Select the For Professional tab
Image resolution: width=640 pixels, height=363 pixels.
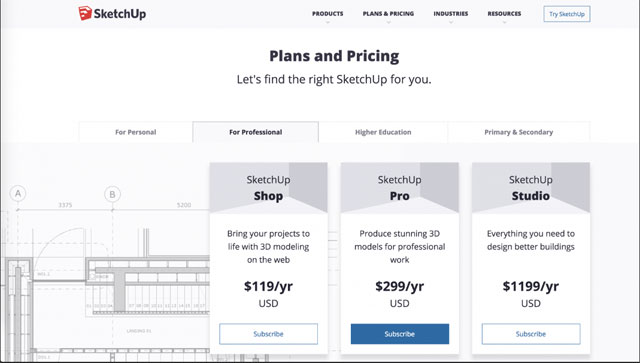(256, 132)
